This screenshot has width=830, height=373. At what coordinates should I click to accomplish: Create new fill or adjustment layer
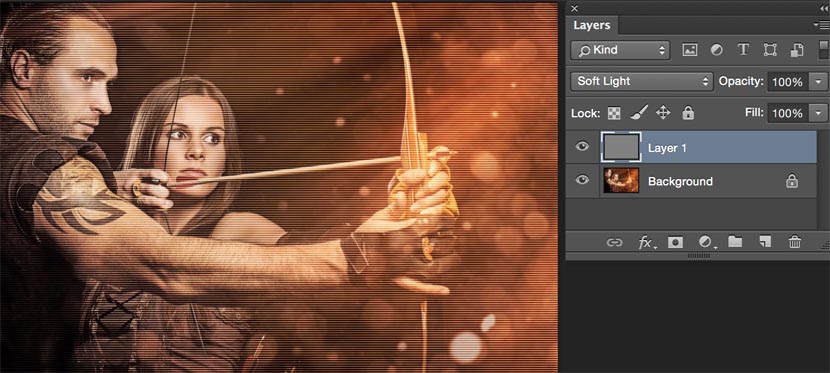tap(706, 242)
